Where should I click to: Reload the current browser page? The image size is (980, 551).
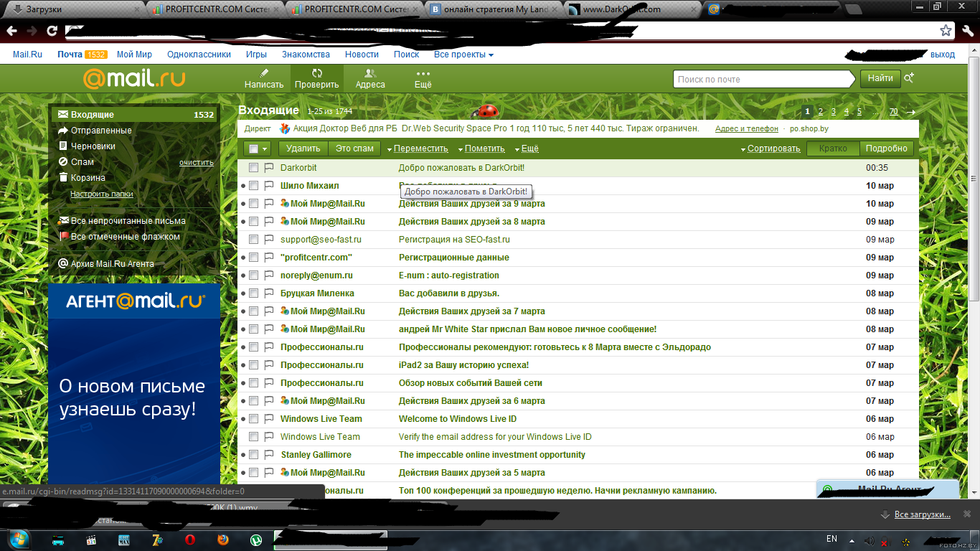pos(52,31)
